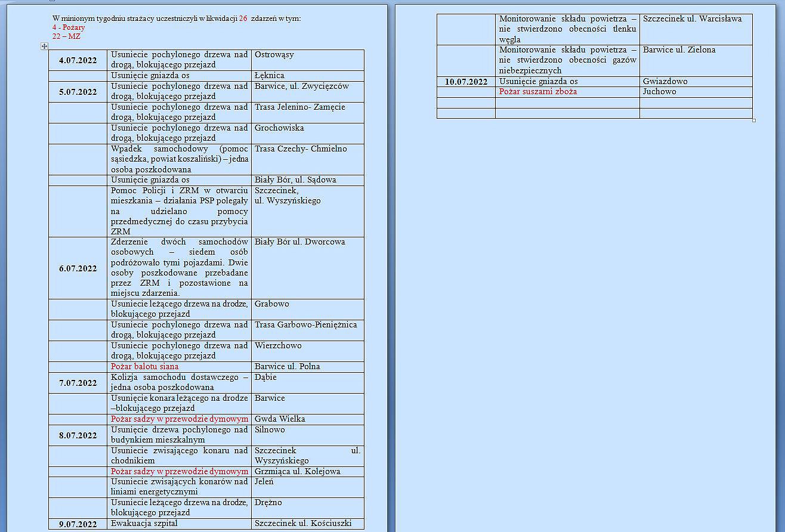This screenshot has width=785, height=532.
Task: Click the location cell Gwiazdowo
Action: 696,82
